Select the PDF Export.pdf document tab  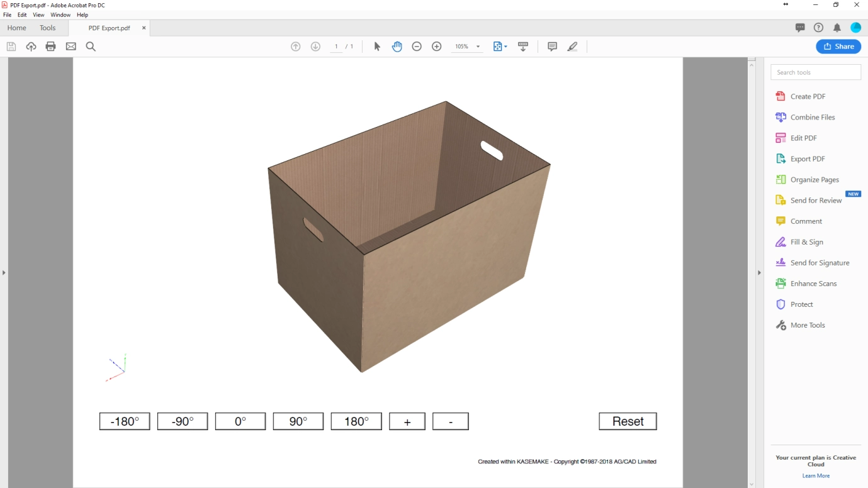pyautogui.click(x=109, y=28)
